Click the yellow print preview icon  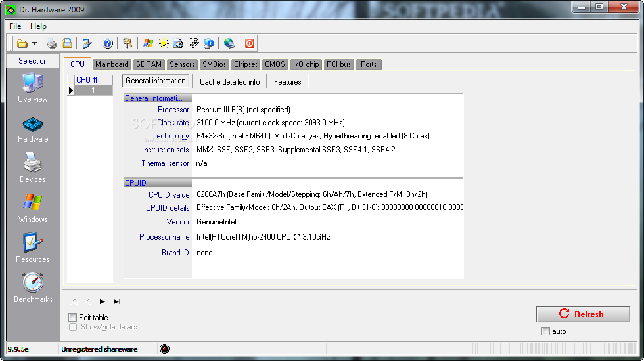coord(67,43)
